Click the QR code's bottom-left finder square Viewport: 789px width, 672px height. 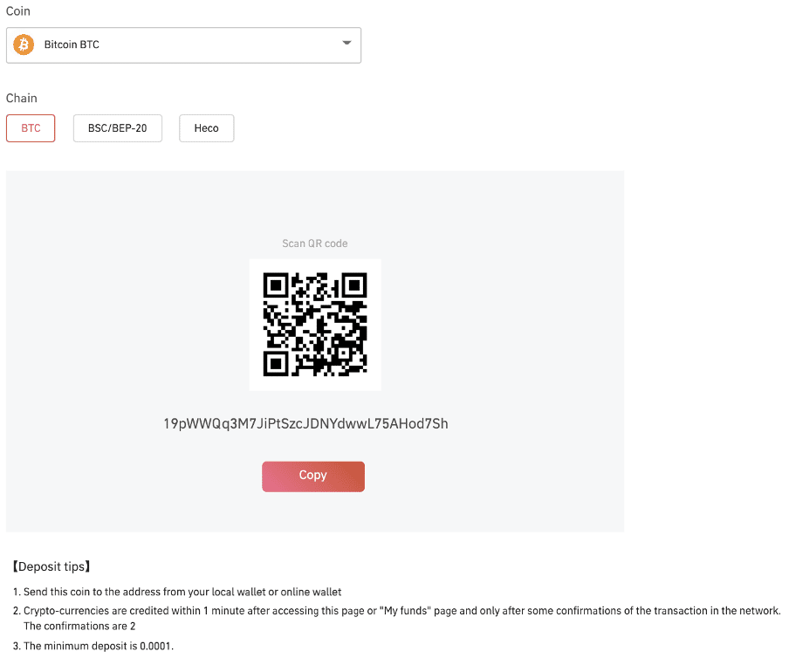pyautogui.click(x=276, y=364)
